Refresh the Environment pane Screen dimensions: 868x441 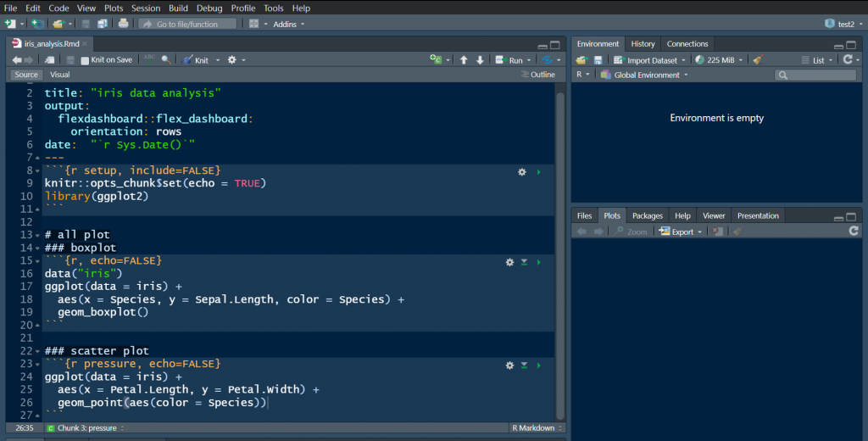click(x=848, y=59)
